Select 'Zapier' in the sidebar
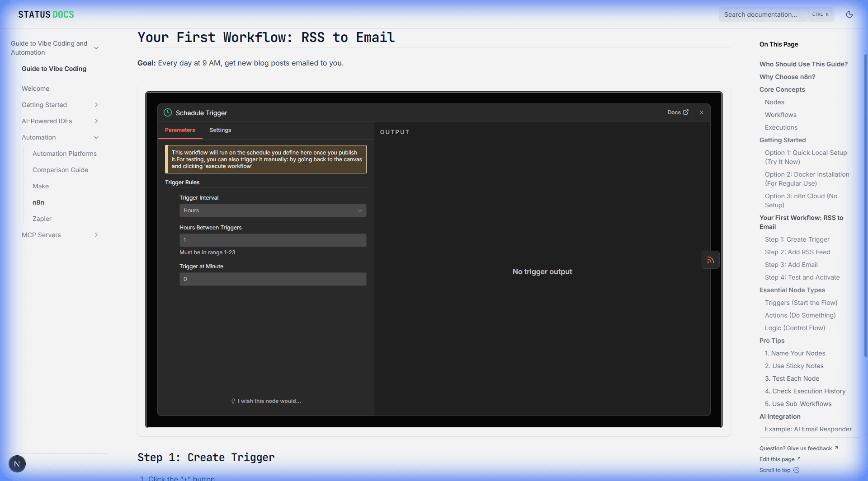Screen dimensions: 868x481 (x=42, y=219)
